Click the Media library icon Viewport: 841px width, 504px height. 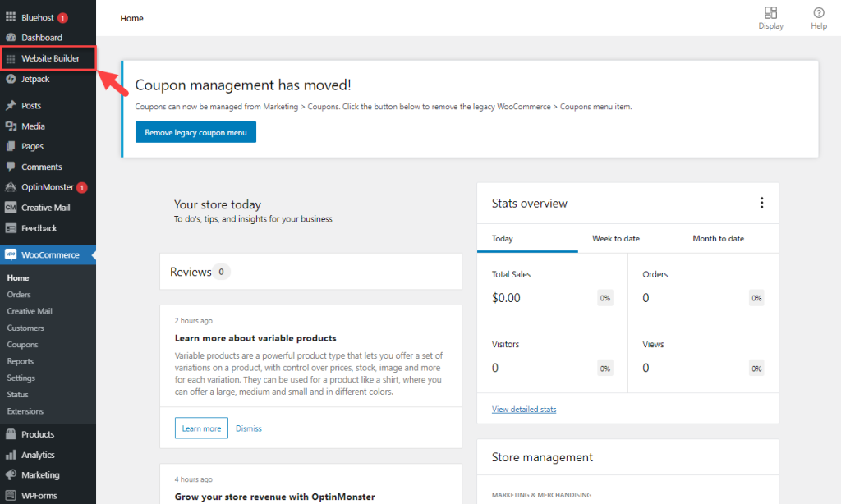tap(11, 126)
